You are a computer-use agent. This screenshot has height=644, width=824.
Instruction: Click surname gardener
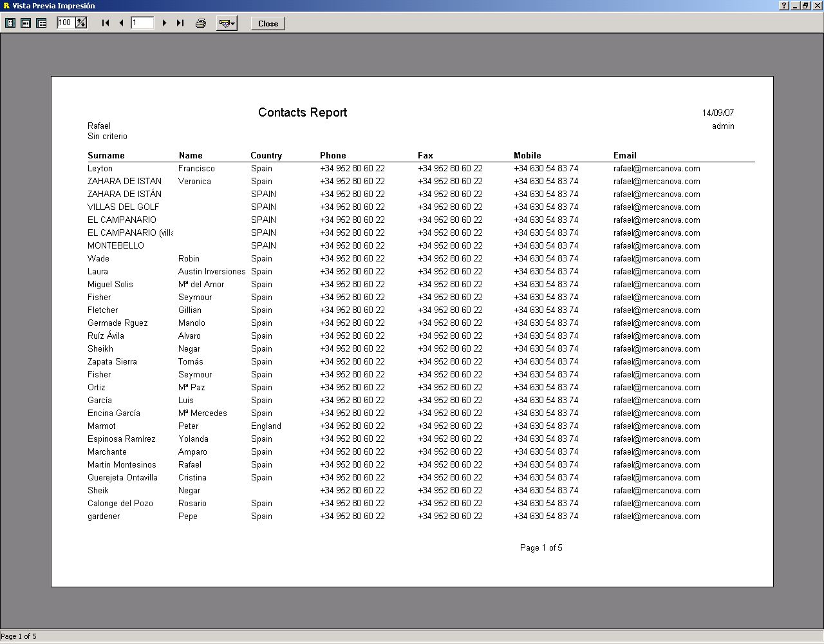pos(104,516)
